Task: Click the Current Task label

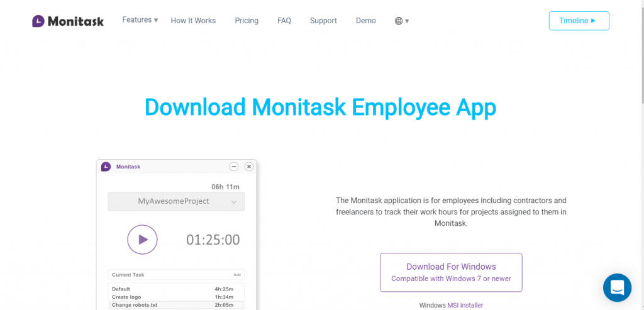Action: point(128,275)
